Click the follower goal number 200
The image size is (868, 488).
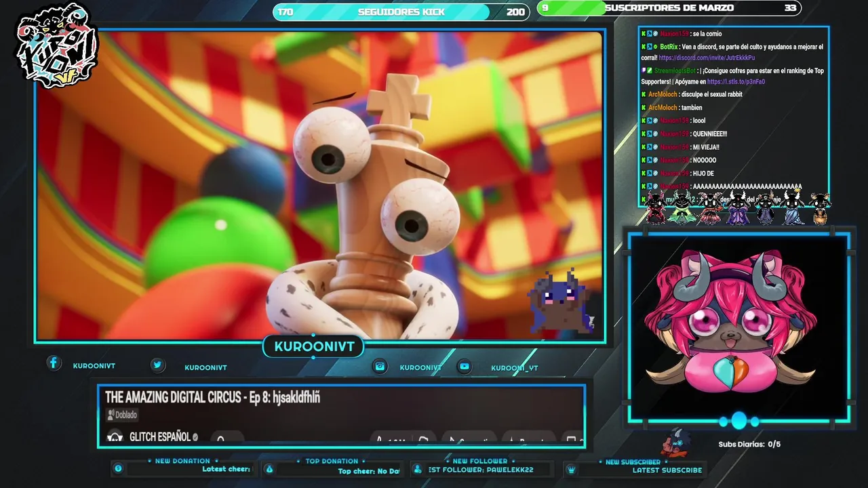[x=515, y=12]
